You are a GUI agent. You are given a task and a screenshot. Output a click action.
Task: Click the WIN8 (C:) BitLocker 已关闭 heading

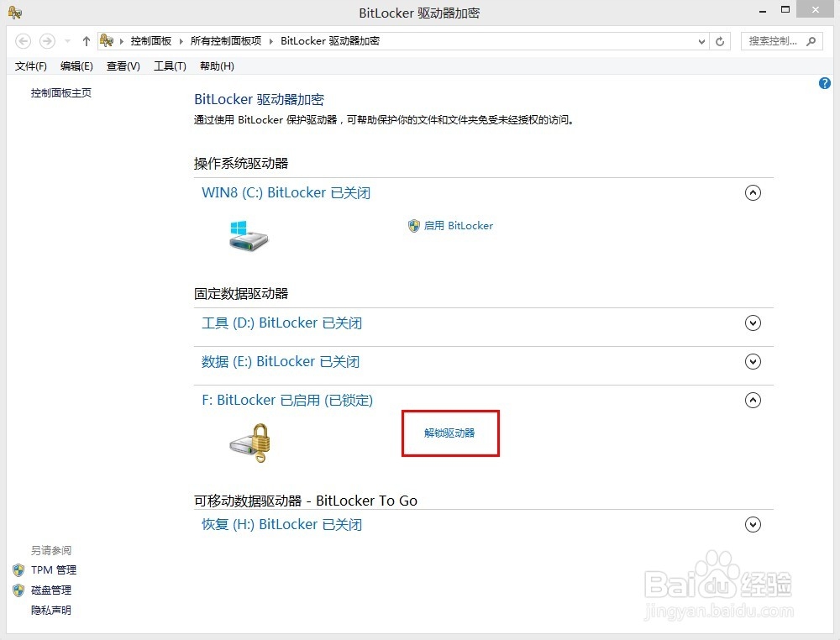(x=286, y=193)
